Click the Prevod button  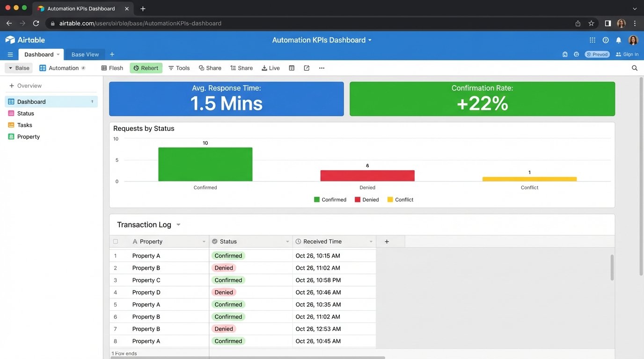tap(597, 54)
